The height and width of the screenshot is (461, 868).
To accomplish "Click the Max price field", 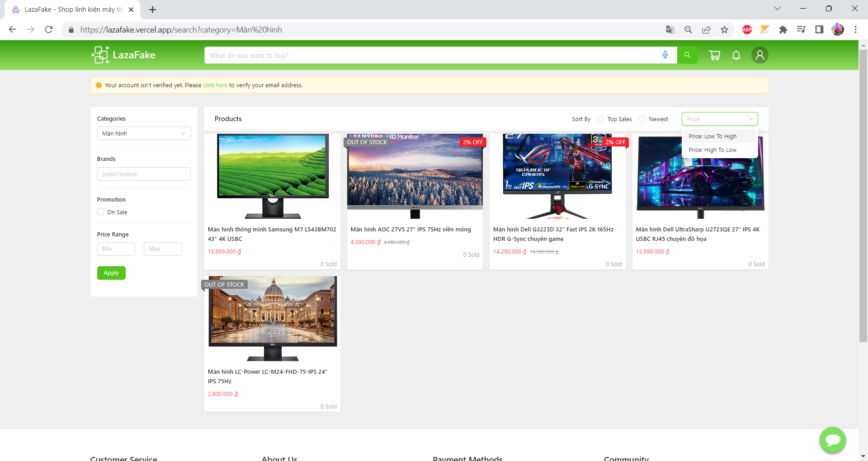I will click(x=163, y=249).
